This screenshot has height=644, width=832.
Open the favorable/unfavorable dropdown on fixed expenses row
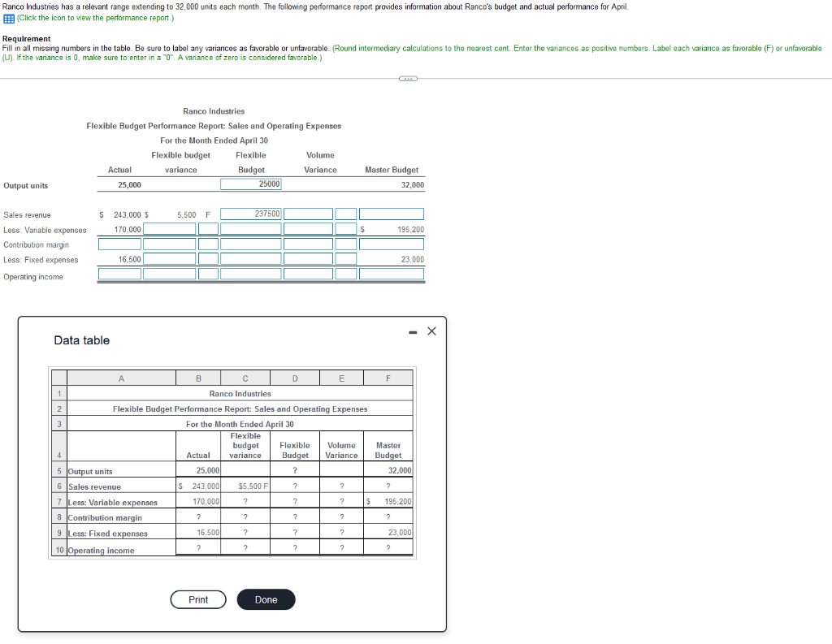(x=208, y=258)
